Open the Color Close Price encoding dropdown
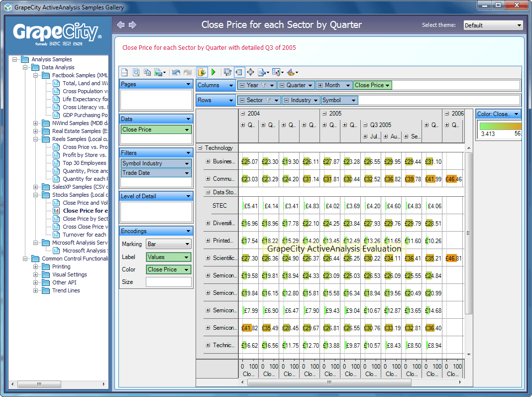This screenshot has width=532, height=397. [169, 269]
